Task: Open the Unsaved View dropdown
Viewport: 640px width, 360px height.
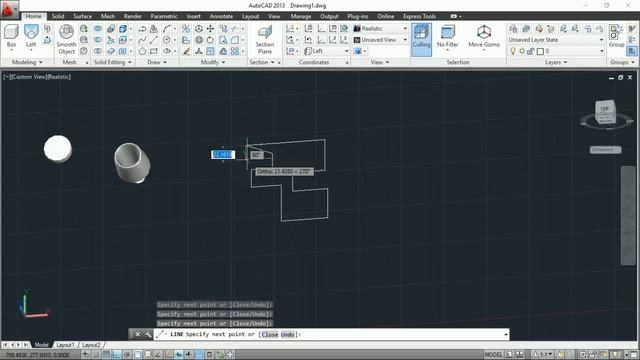Action: pyautogui.click(x=380, y=40)
